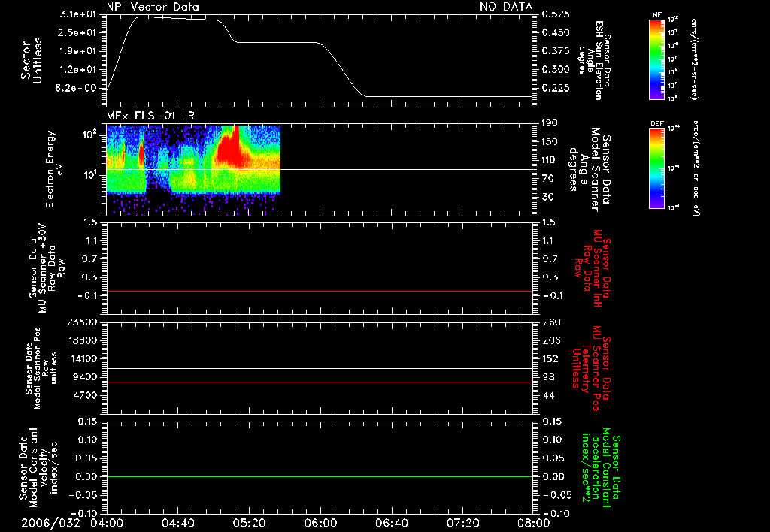770x532 pixels.
Task: Click the 08:00 time tick label
Action: click(534, 523)
